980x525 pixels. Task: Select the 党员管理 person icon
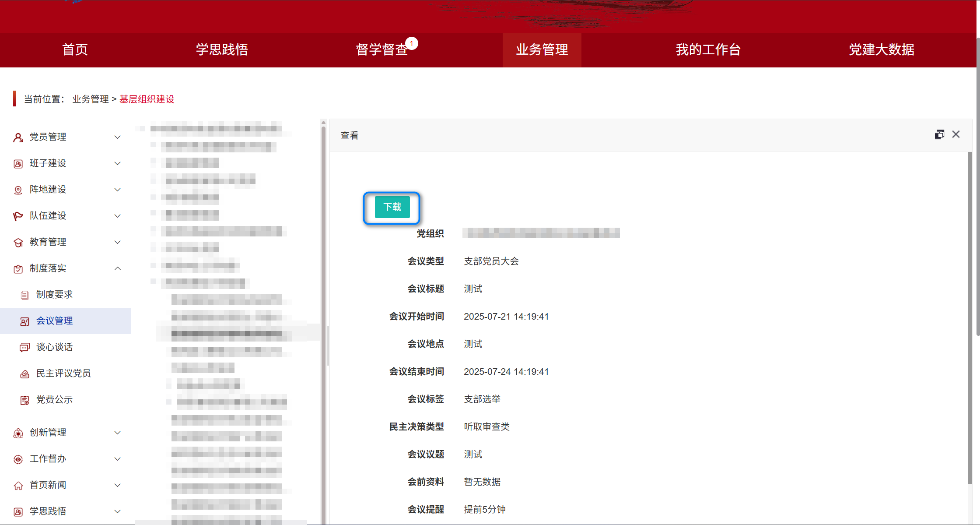coord(18,137)
